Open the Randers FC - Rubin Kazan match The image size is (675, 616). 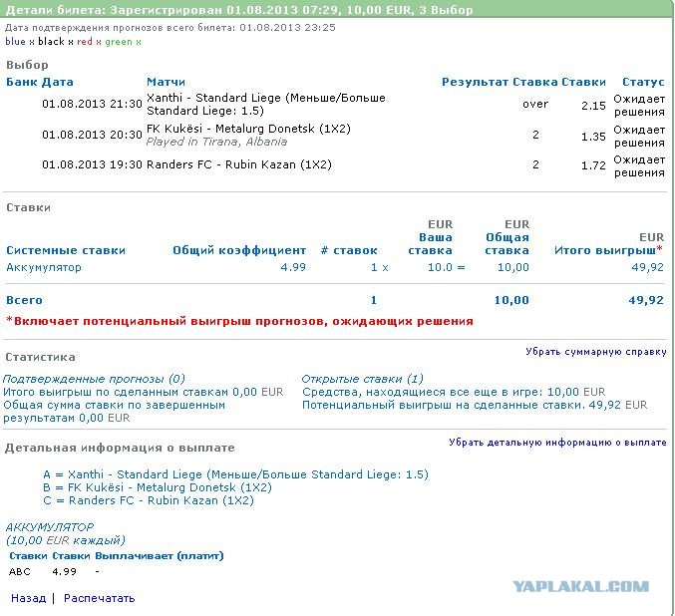(x=238, y=164)
